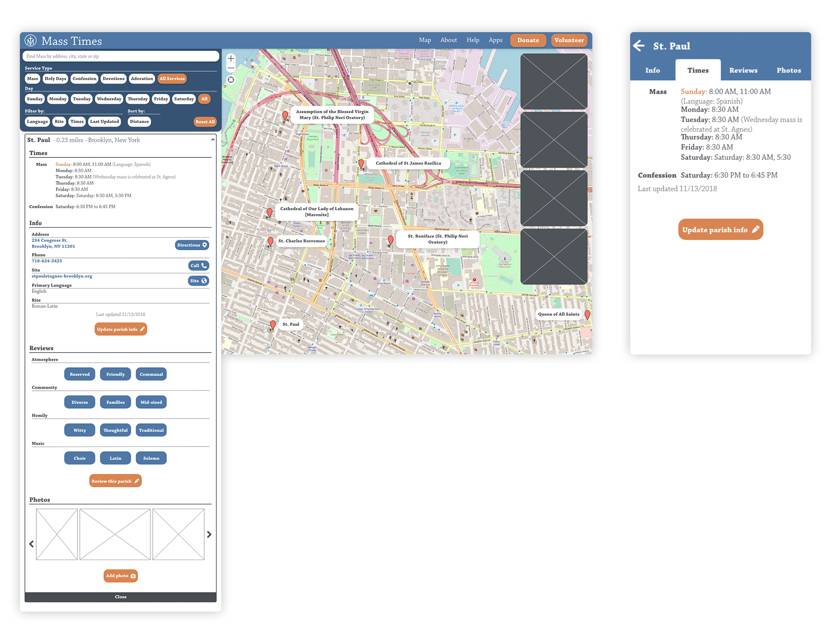Sort results by Distance
831x644 pixels.
click(x=140, y=122)
